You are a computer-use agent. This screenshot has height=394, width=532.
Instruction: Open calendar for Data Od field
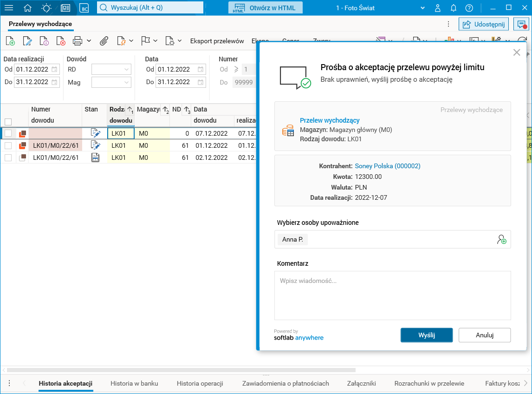point(201,69)
